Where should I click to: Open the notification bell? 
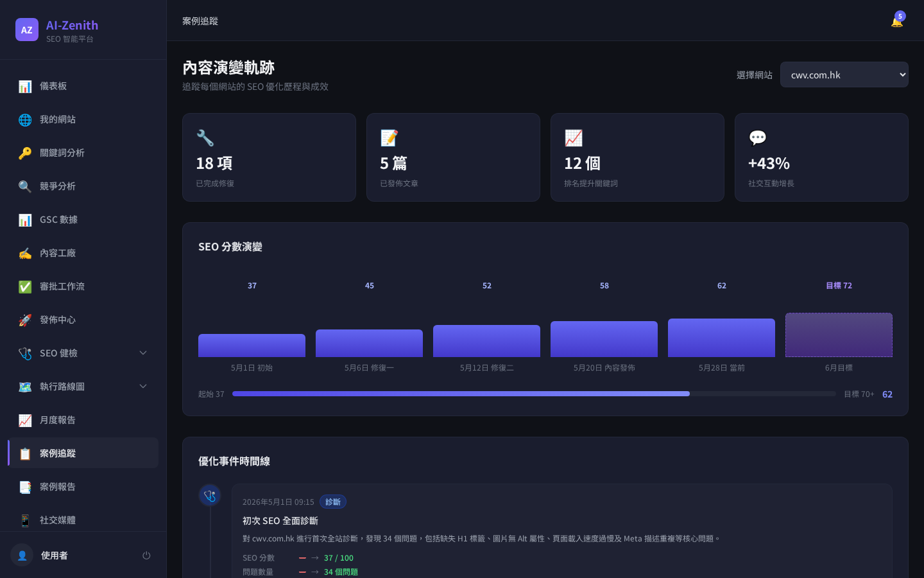pos(897,21)
